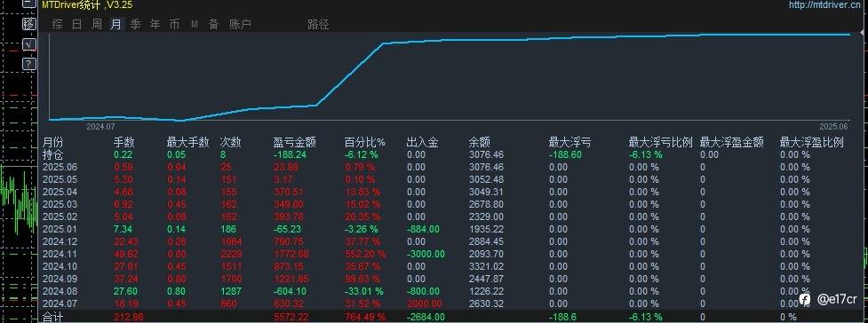
Task: Click the 最大手数 column header
Action: click(x=187, y=143)
